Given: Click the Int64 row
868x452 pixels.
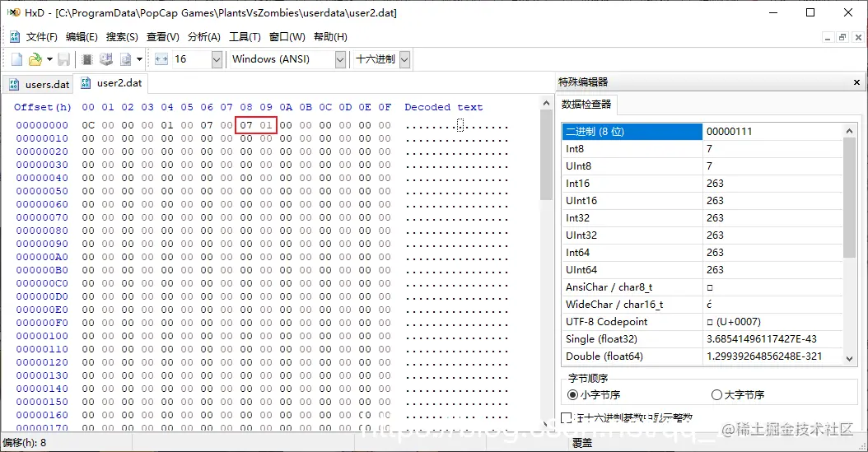Looking at the screenshot, I should coord(702,252).
